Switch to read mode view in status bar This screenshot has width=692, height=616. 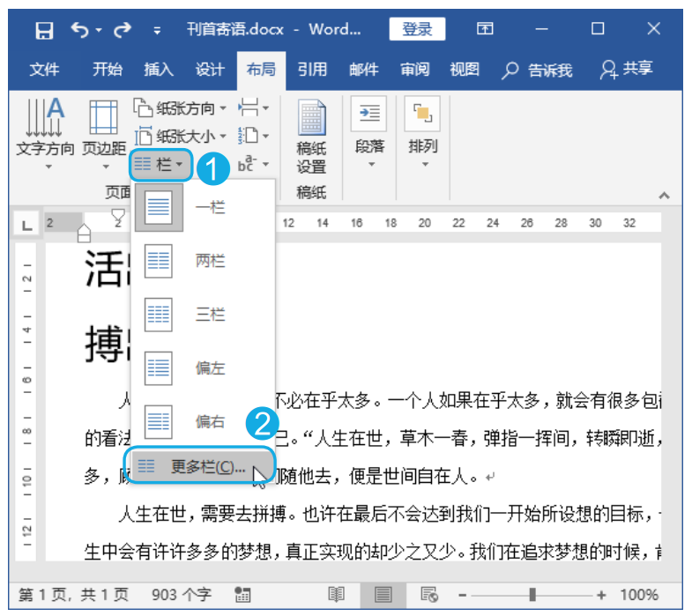pos(336,594)
